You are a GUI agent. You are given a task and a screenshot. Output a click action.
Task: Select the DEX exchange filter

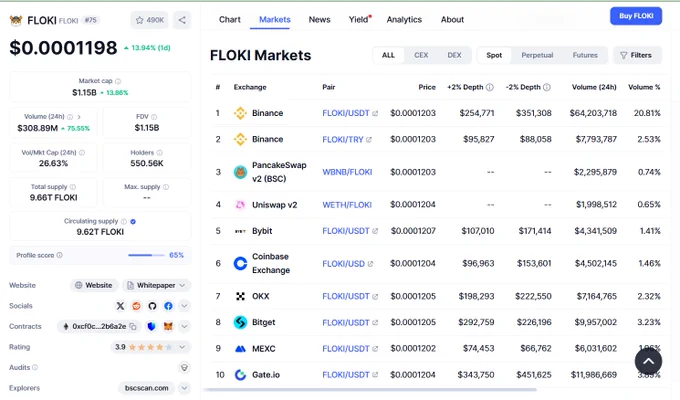click(x=454, y=55)
